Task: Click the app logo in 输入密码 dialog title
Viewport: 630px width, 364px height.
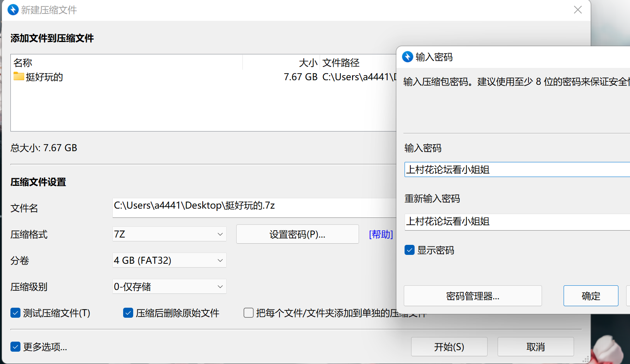Action: (x=408, y=57)
